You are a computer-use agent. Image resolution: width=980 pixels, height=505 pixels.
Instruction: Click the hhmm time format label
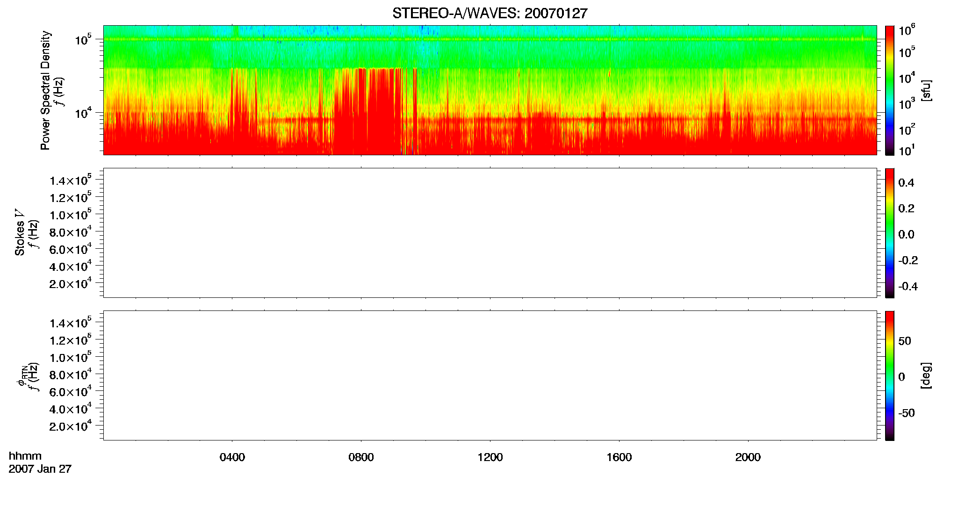pyautogui.click(x=25, y=456)
